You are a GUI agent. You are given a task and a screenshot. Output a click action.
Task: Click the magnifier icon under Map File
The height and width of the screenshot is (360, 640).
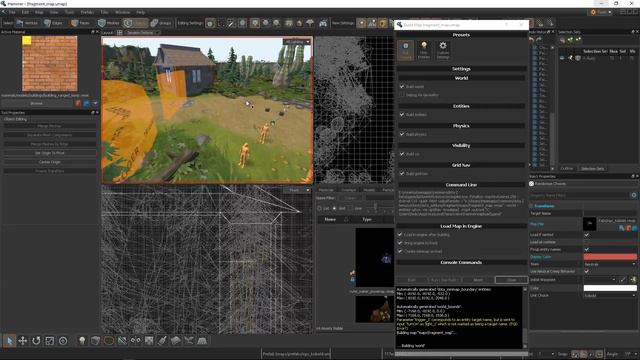622,228
